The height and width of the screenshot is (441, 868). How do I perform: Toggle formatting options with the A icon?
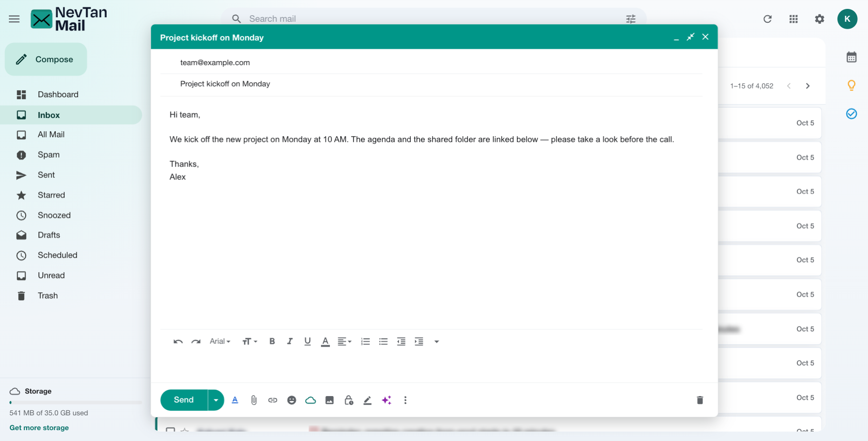(235, 400)
